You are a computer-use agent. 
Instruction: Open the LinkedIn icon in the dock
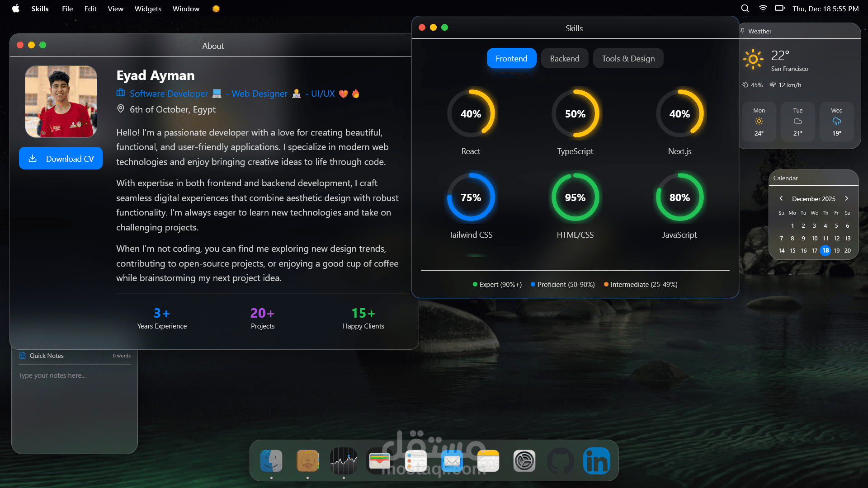[597, 461]
